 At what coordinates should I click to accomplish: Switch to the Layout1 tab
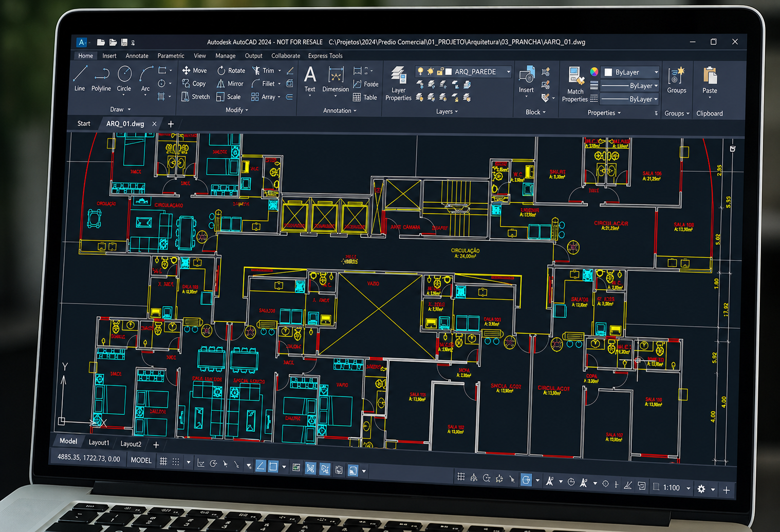(99, 443)
